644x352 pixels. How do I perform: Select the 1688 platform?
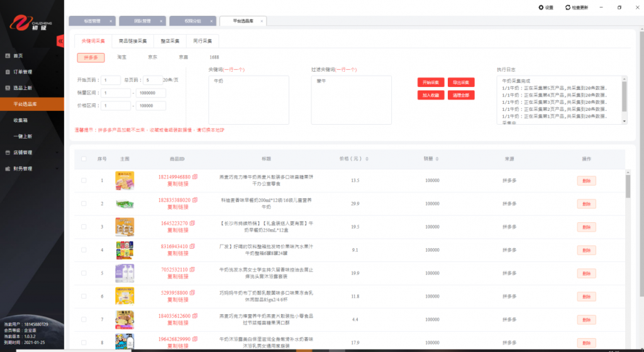(x=214, y=57)
